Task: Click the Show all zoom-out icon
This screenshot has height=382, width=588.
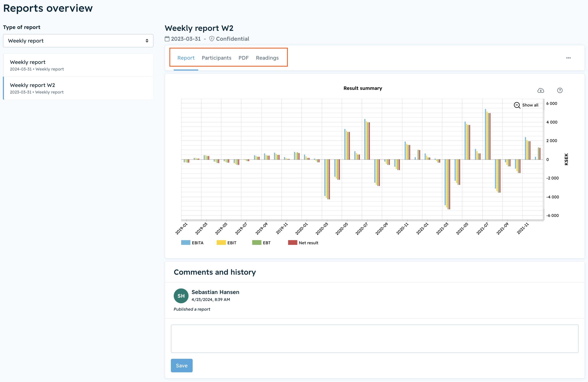Action: click(x=517, y=105)
